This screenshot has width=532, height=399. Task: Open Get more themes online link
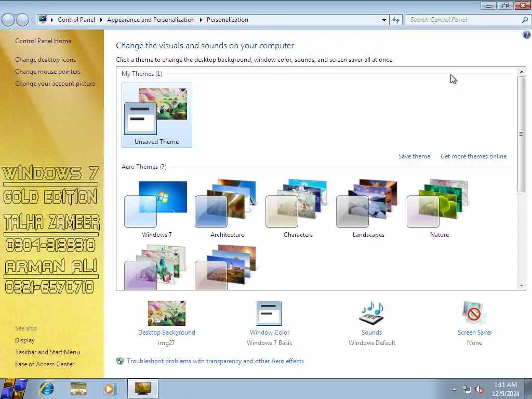point(474,156)
